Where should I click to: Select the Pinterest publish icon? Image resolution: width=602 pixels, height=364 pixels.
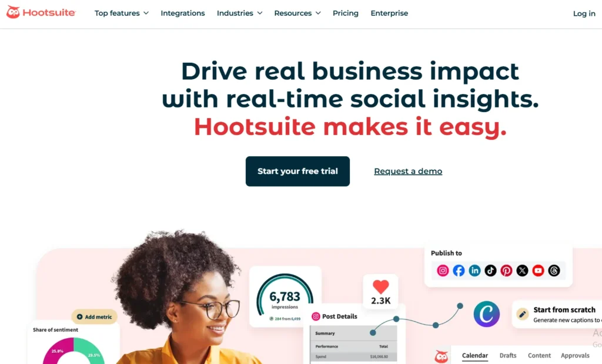pyautogui.click(x=506, y=271)
